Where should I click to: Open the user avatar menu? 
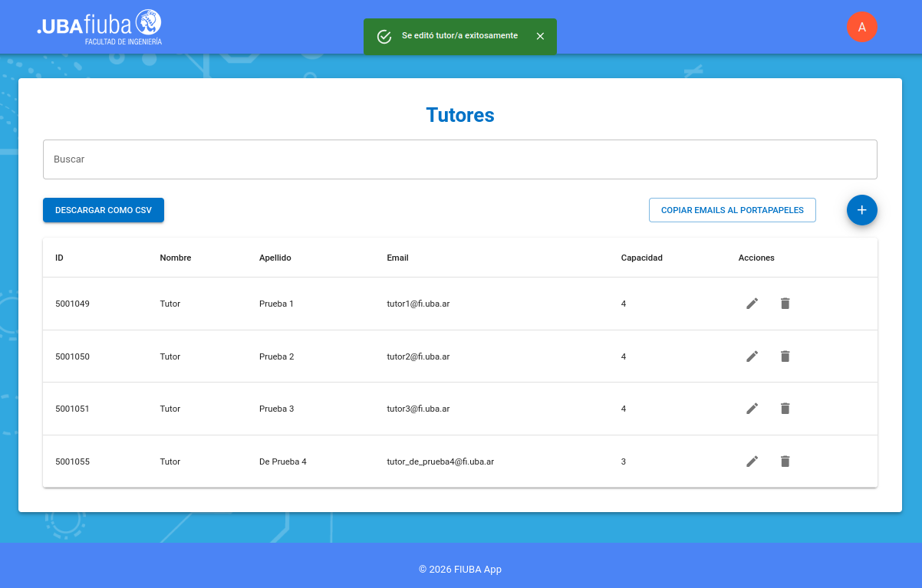[861, 27]
